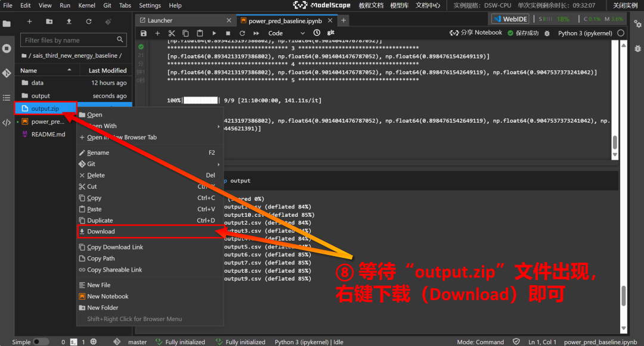This screenshot has height=346, width=644.
Task: Open the Git panel in left sidebar
Action: [x=7, y=73]
